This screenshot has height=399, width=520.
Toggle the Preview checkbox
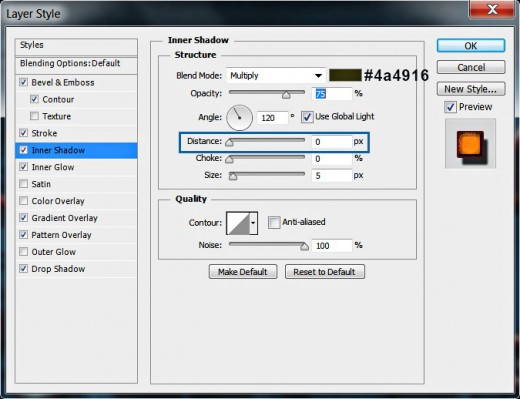click(450, 107)
